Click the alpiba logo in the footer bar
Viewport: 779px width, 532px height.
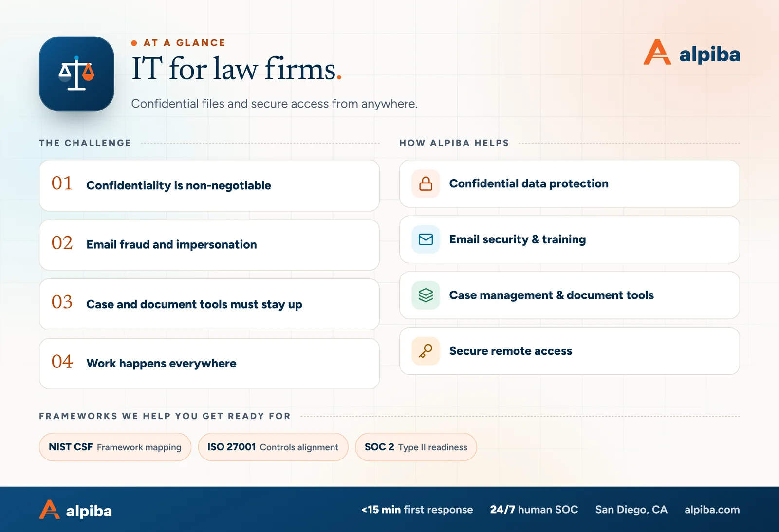pos(75,510)
